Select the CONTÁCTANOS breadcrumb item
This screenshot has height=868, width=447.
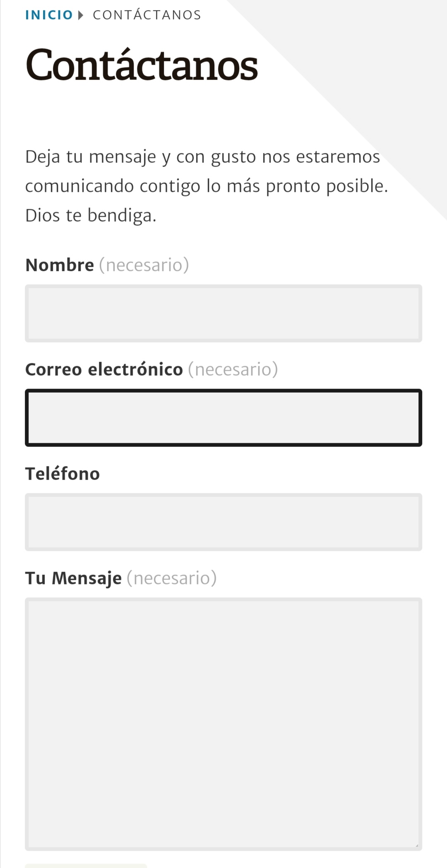pos(147,15)
